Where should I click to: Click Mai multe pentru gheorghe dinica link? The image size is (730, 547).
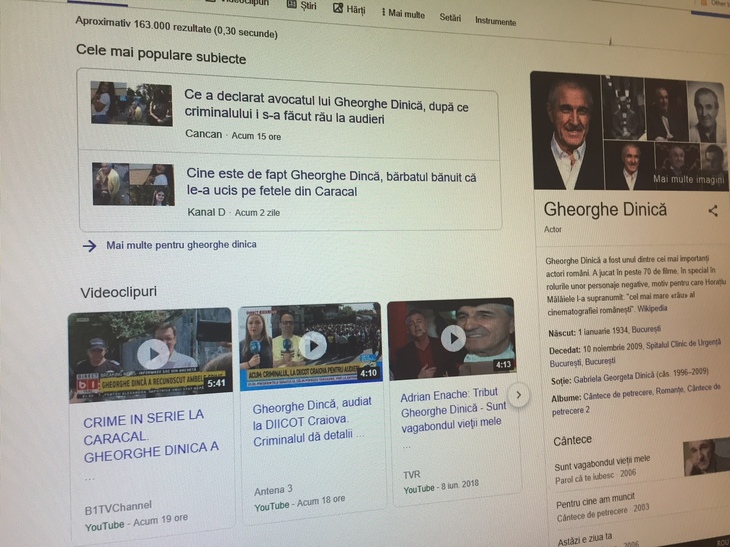181,244
